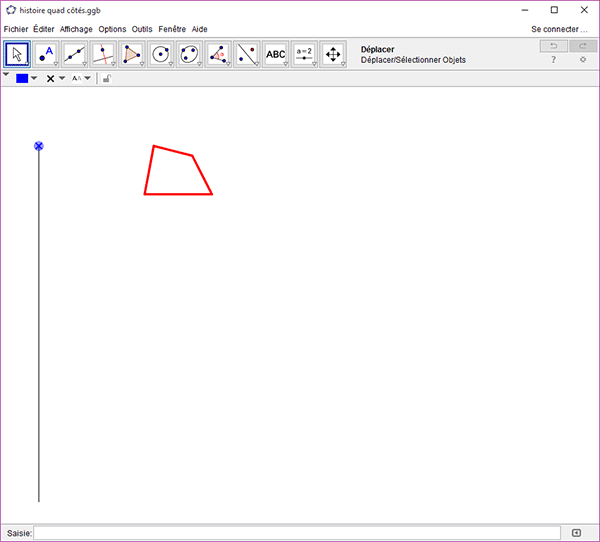
Task: Click the blue color swatch
Action: coord(22,78)
